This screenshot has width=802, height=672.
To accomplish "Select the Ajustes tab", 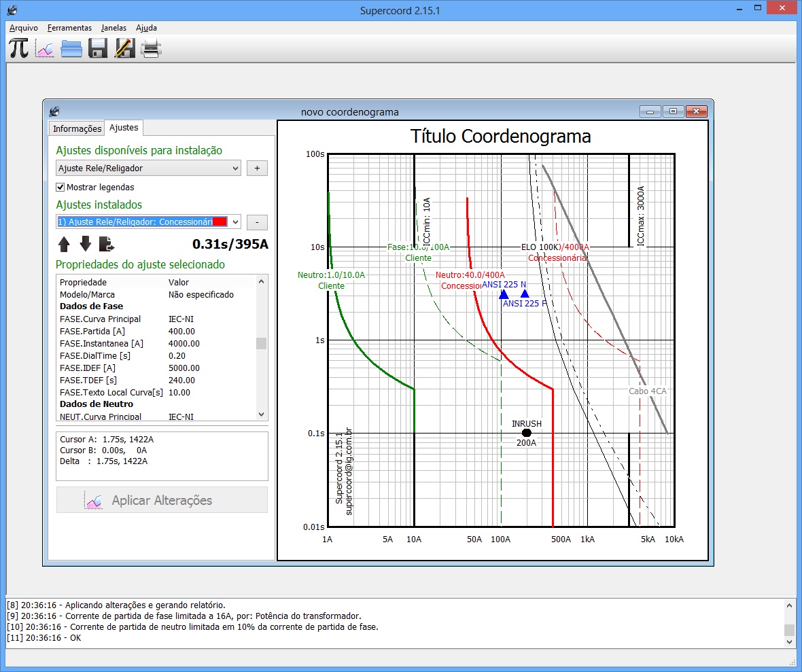I will click(124, 127).
